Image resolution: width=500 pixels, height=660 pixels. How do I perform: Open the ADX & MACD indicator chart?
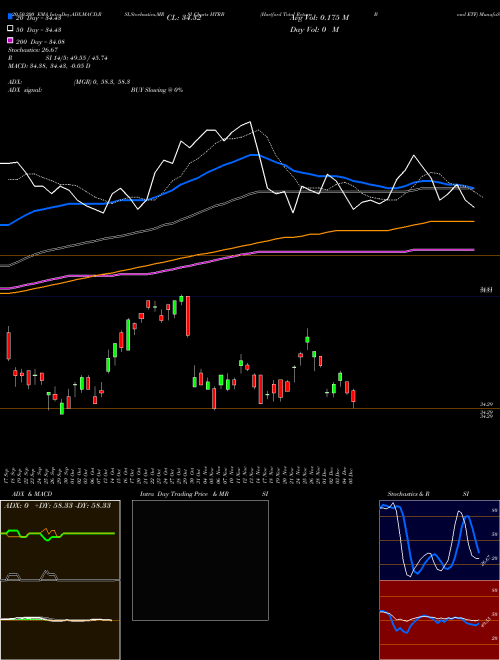[x=60, y=580]
